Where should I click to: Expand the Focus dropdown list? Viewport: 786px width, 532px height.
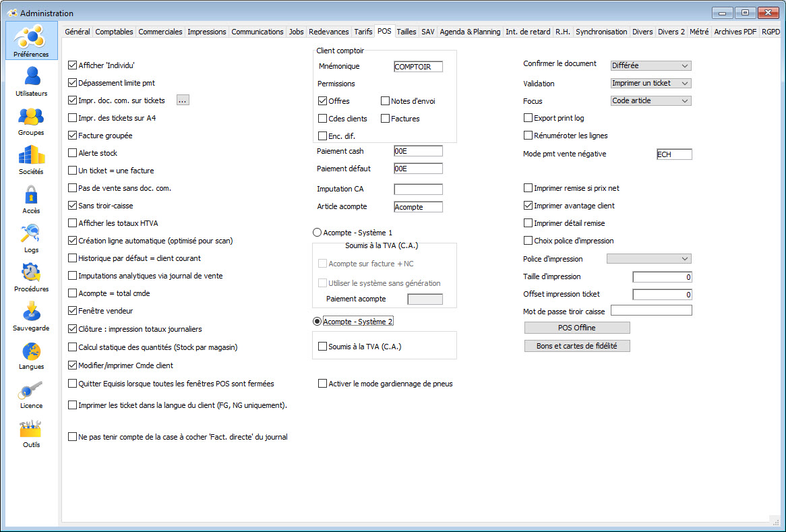pyautogui.click(x=651, y=101)
